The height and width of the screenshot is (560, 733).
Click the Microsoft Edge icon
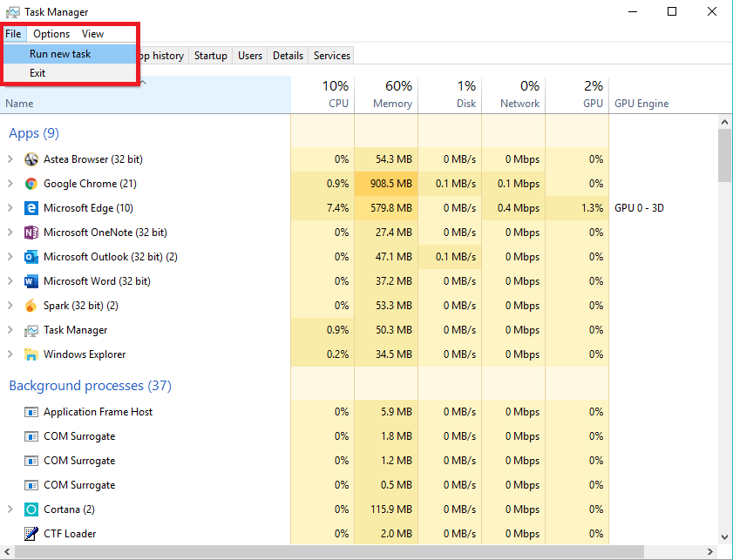click(31, 208)
